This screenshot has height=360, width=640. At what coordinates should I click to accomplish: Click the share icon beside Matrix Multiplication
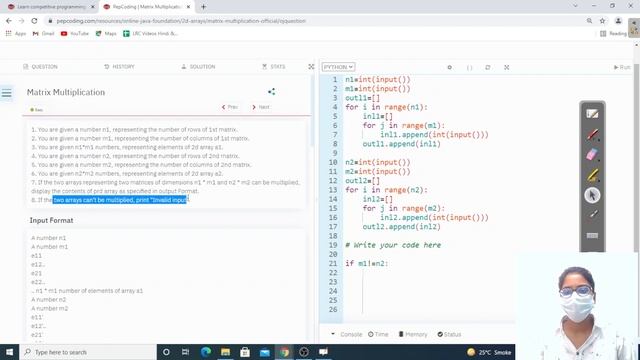pos(271,91)
